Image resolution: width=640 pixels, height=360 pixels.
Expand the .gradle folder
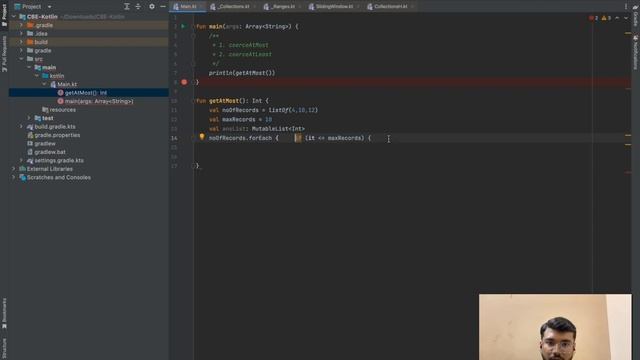click(22, 25)
